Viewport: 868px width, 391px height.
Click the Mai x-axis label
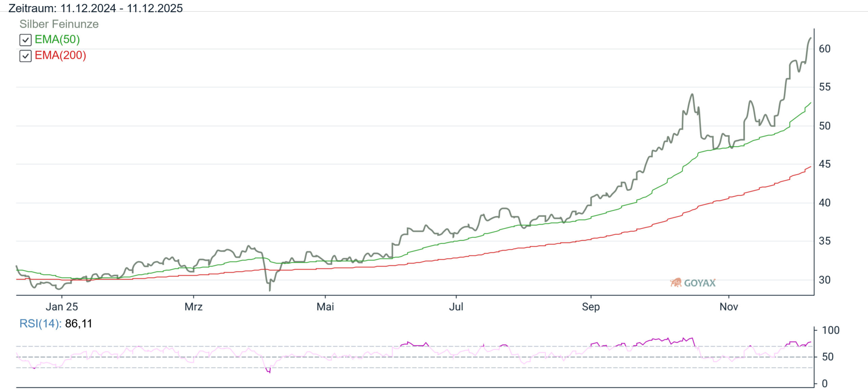pyautogui.click(x=325, y=307)
